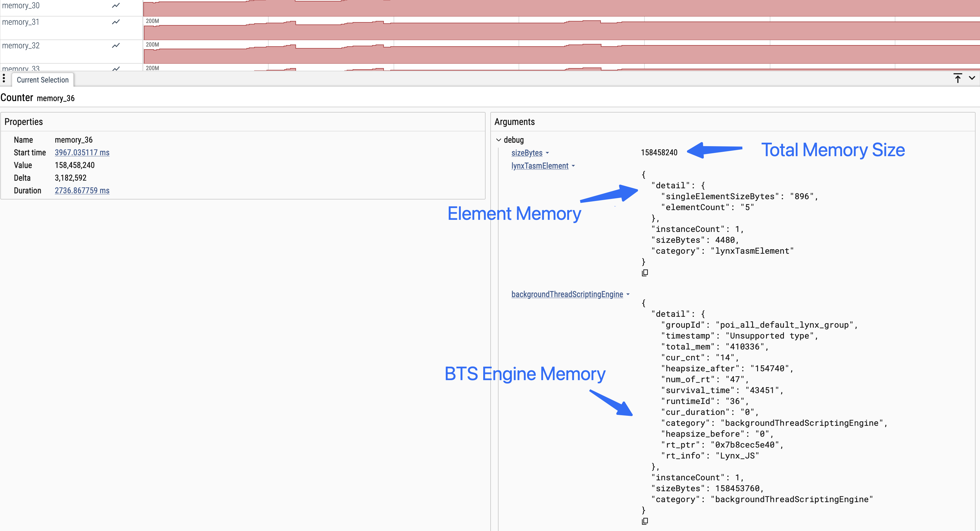
Task: Copy backgroundThreadScriptingEngine JSON via copy icon
Action: click(x=645, y=521)
